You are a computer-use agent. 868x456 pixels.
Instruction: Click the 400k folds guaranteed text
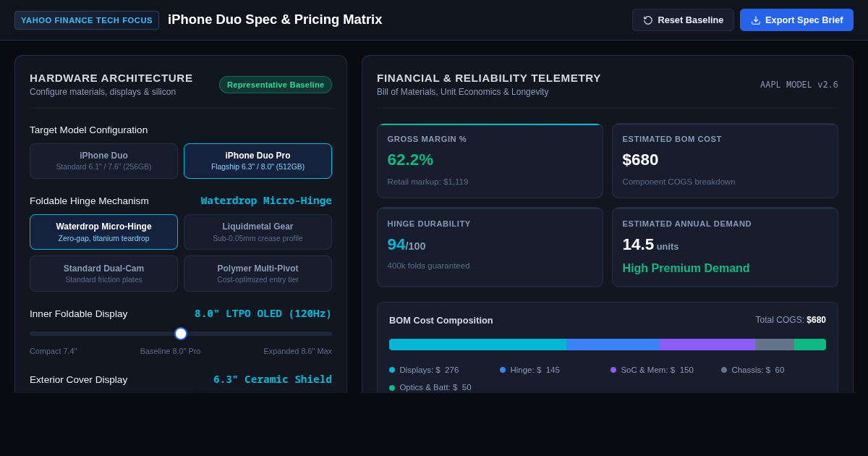(428, 266)
